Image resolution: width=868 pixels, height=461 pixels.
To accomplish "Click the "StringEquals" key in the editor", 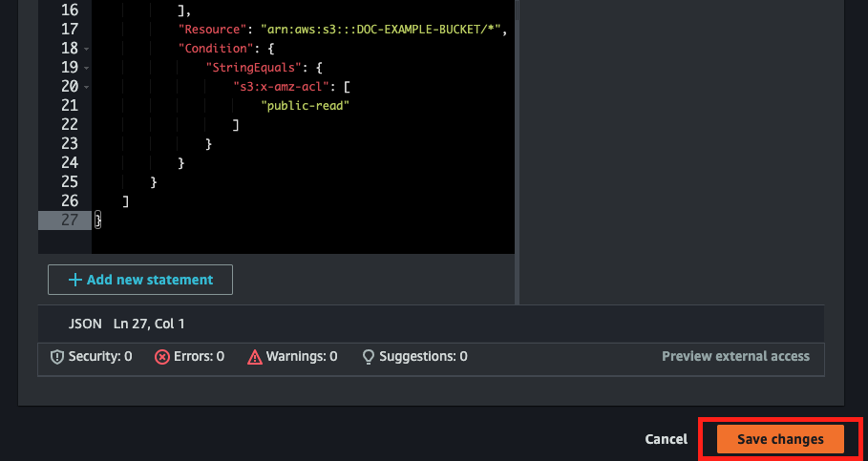I will 256,67.
